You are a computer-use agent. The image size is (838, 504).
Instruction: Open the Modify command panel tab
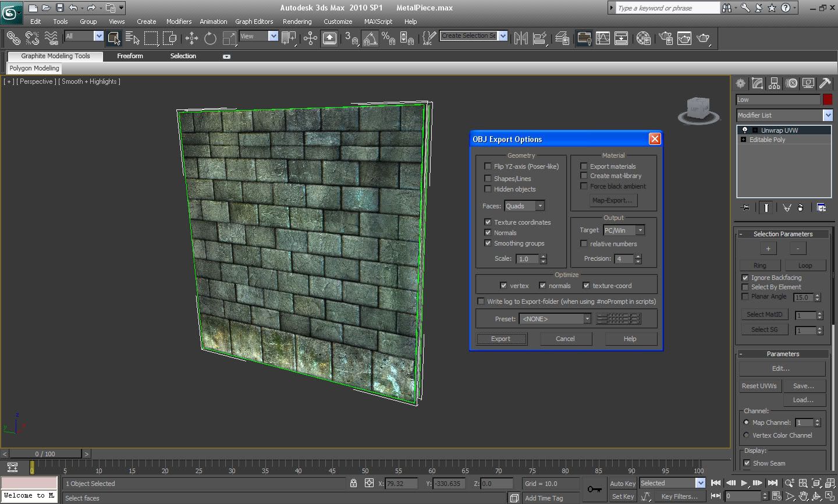pyautogui.click(x=757, y=83)
